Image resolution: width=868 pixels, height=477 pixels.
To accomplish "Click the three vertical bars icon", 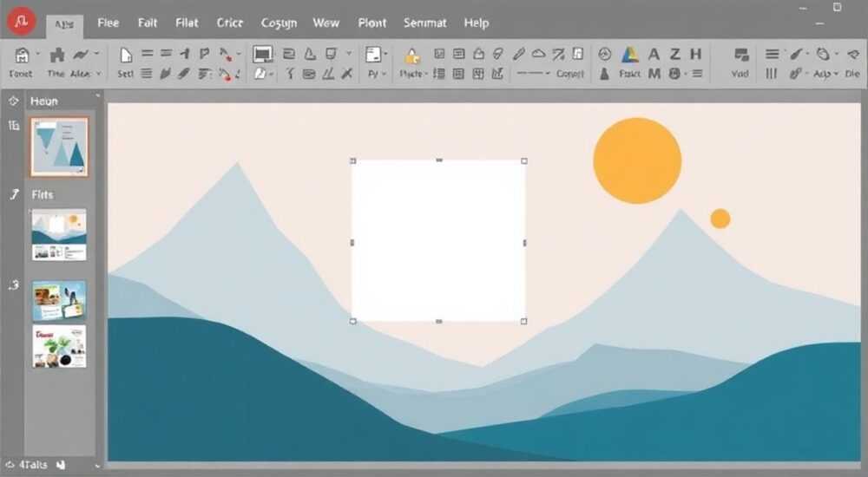I will click(771, 73).
